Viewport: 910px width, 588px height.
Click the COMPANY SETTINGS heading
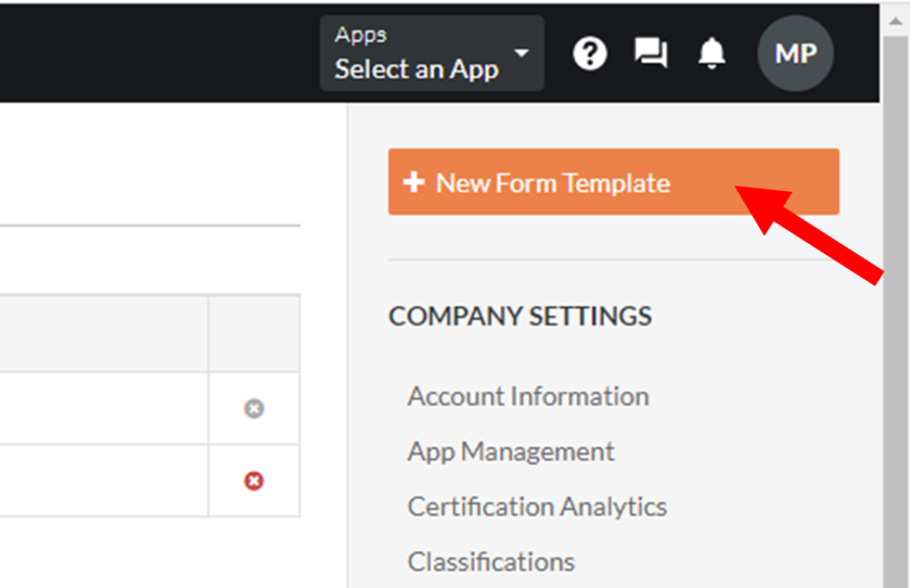[520, 316]
